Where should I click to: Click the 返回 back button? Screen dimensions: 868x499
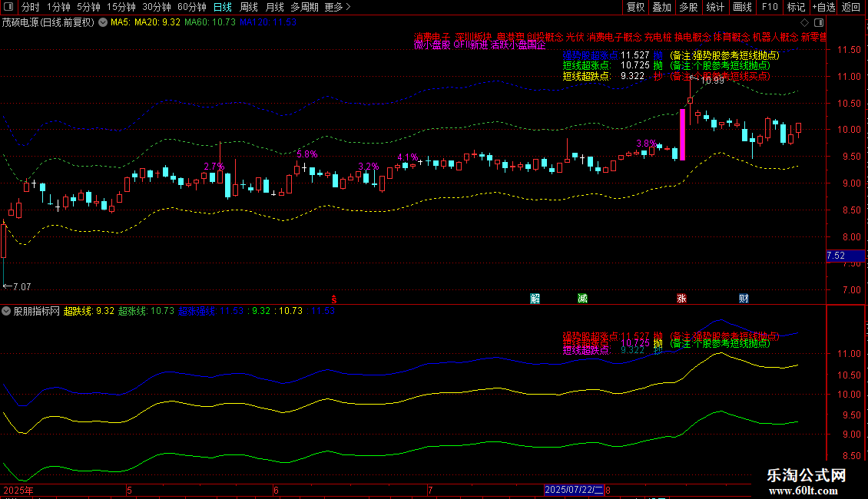click(851, 7)
